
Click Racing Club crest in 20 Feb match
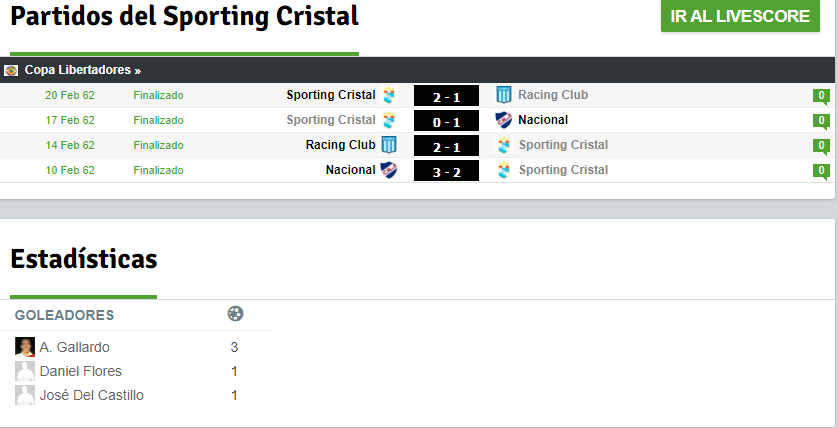pos(503,96)
